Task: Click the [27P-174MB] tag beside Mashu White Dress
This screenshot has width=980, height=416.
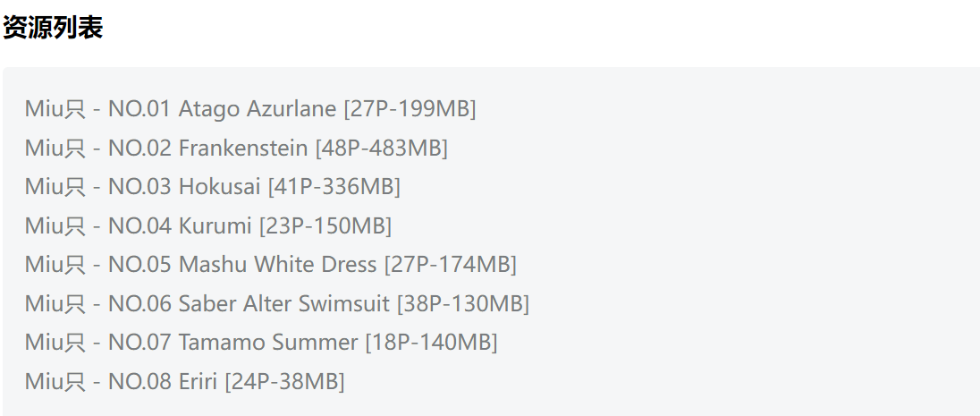Action: (x=450, y=265)
